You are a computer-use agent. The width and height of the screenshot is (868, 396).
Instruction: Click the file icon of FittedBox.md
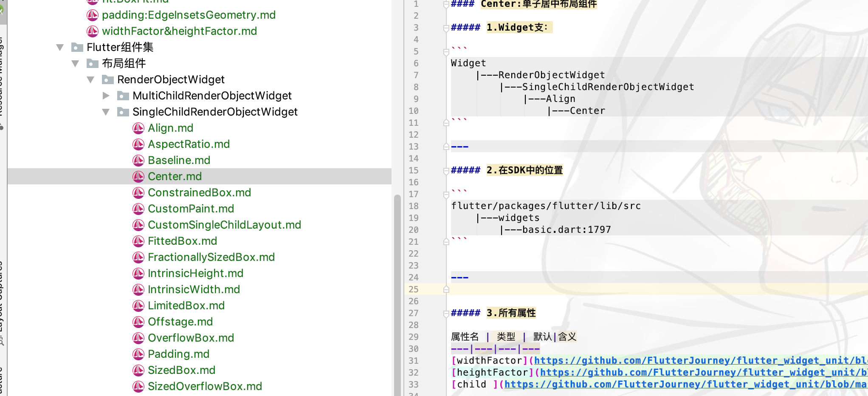pos(138,241)
